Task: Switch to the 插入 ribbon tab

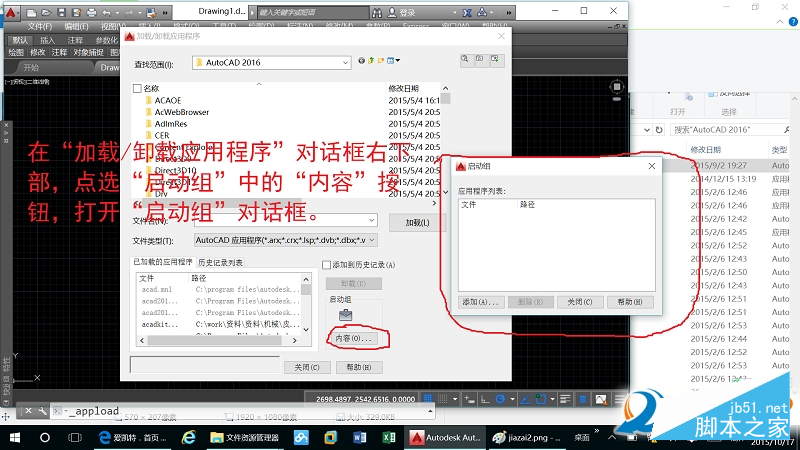Action: coord(47,40)
